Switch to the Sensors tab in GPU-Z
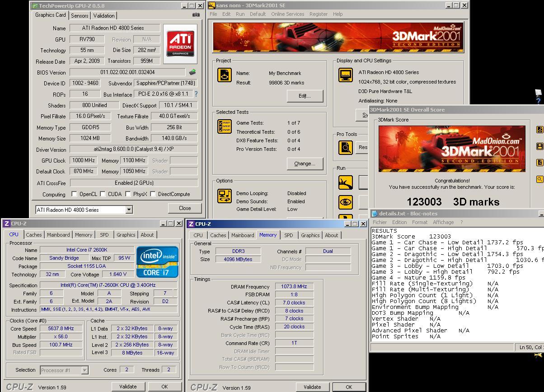 pyautogui.click(x=80, y=15)
